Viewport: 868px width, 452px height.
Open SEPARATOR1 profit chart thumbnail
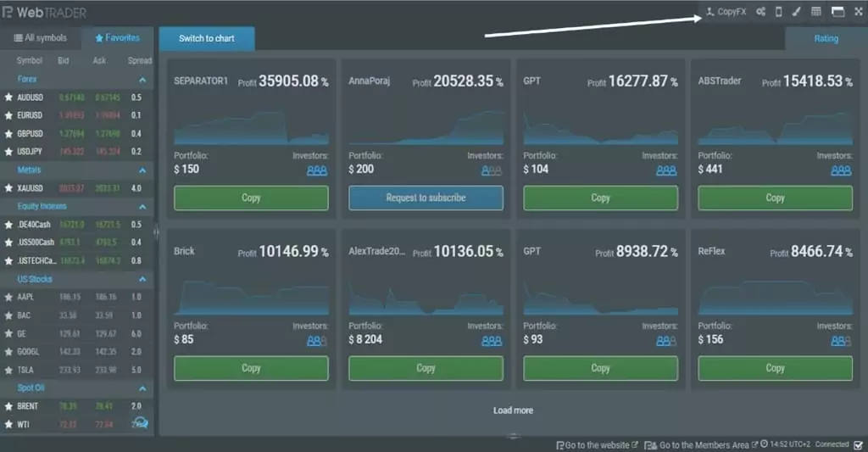(251, 127)
